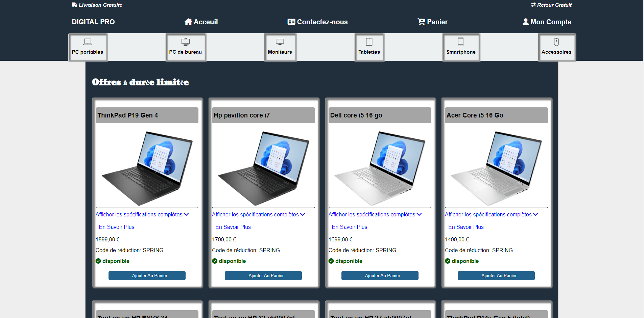The image size is (644, 318).
Task: Click the delivery truck icon beside Livraison Gratuite
Action: click(x=74, y=5)
